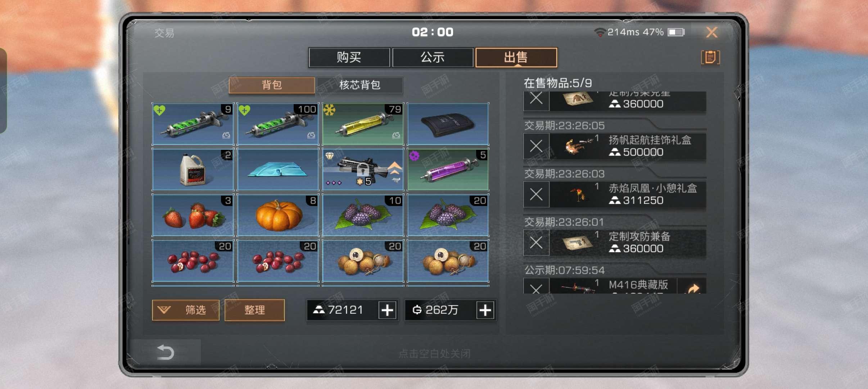
Task: Select the 背包 backpack tab
Action: (272, 85)
